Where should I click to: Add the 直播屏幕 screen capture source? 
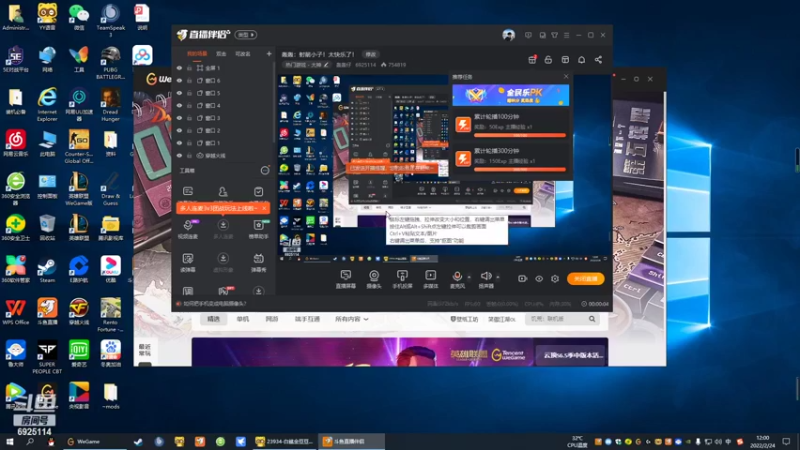click(345, 279)
